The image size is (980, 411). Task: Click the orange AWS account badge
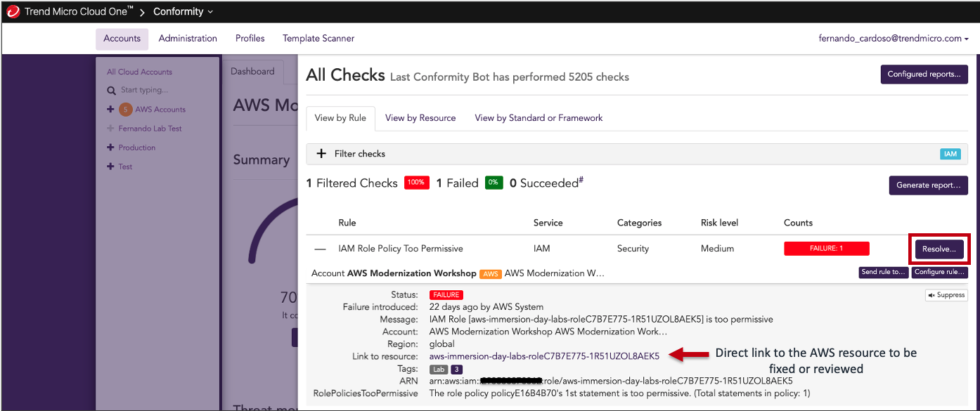pos(490,274)
